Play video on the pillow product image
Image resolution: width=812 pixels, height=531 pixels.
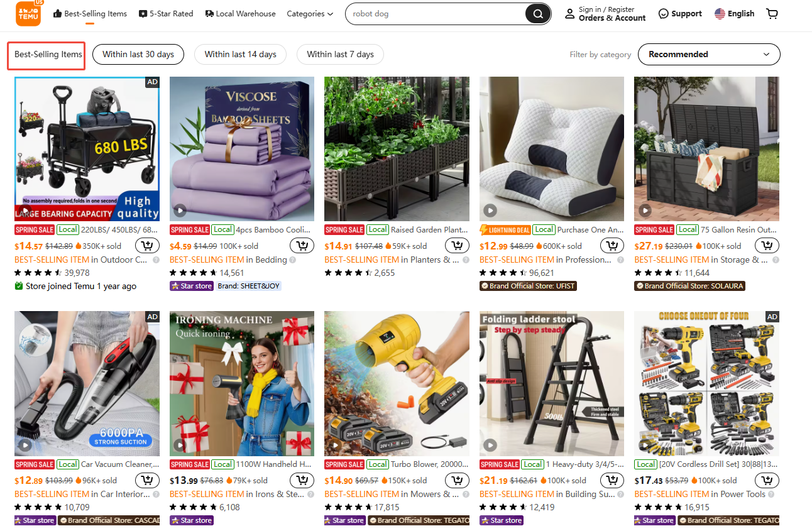pos(490,211)
